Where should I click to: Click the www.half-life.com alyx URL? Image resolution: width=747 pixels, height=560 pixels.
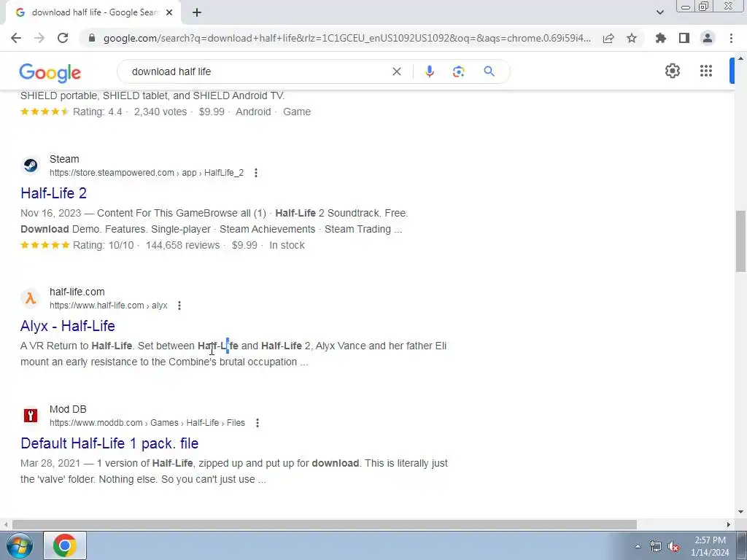click(108, 306)
